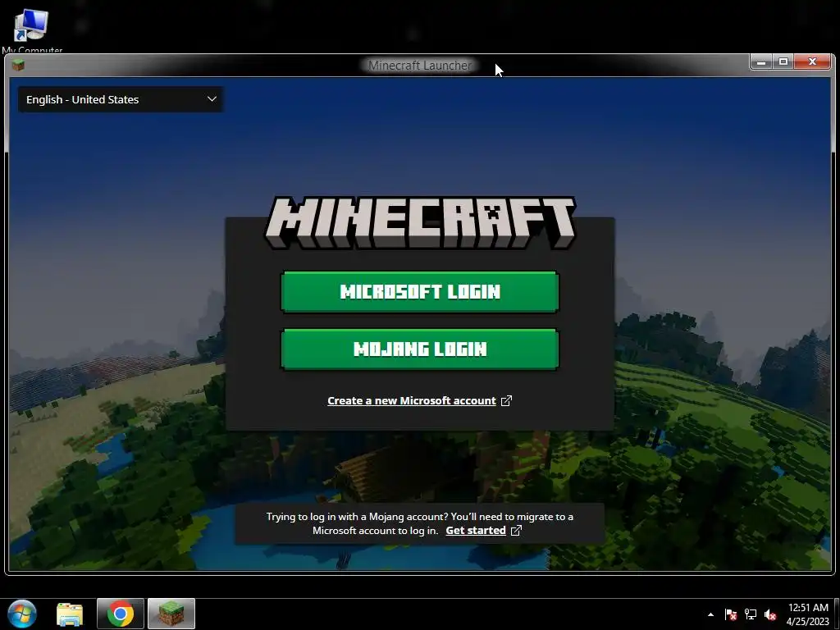This screenshot has height=630, width=840.
Task: Click the Mojang account migration notice text
Action: (x=419, y=523)
